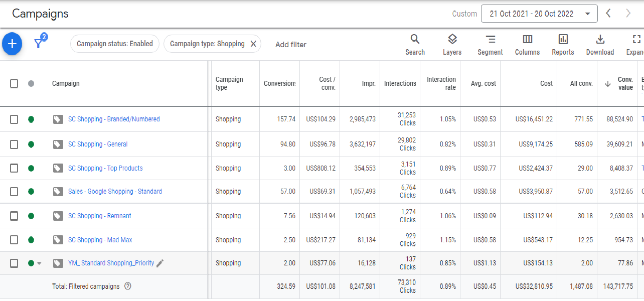Open SC Shopping - Branded/Numbered campaign link
644x301 pixels.
tap(114, 119)
